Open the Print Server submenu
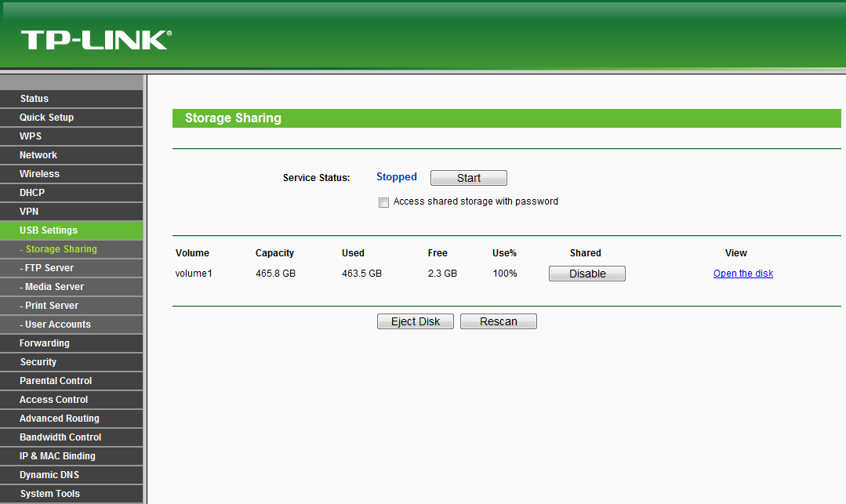 [x=71, y=306]
